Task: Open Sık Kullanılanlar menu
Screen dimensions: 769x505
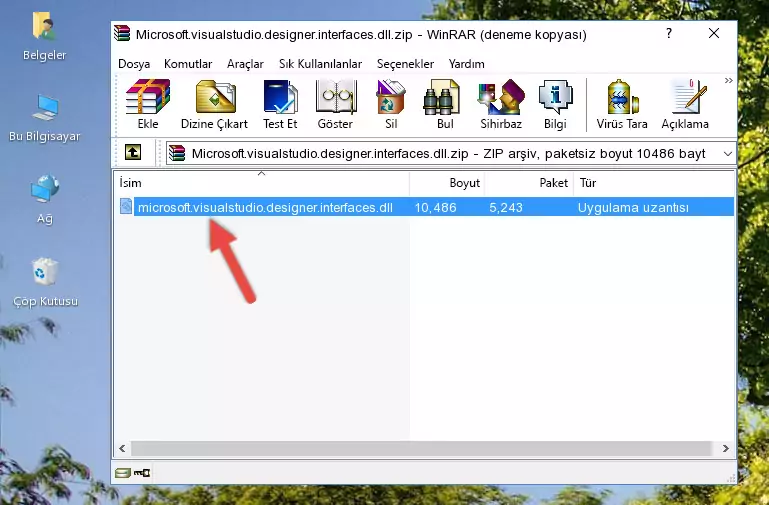Action: coord(320,64)
